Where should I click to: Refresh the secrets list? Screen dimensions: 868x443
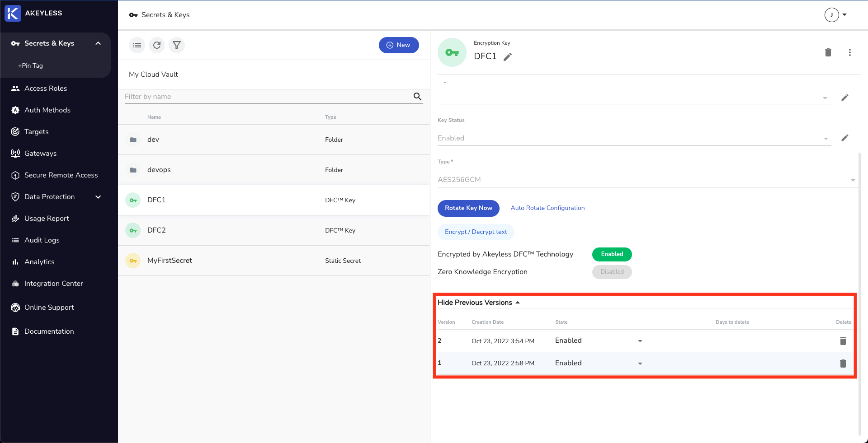pos(157,45)
